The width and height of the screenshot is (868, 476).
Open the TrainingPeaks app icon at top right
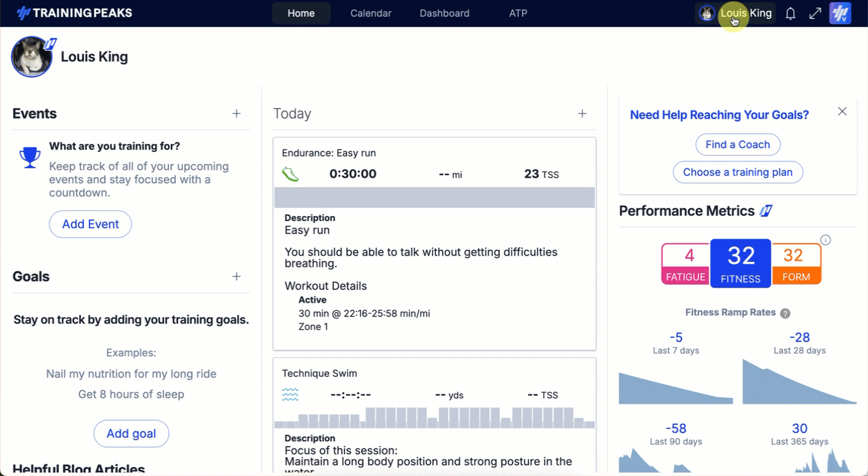click(840, 13)
